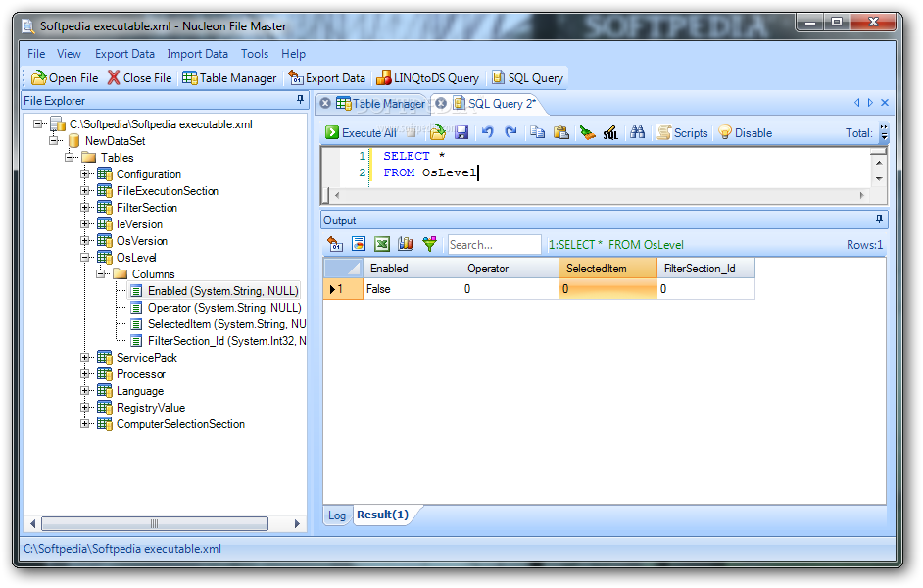Expand the FilterSection table

pos(85,207)
